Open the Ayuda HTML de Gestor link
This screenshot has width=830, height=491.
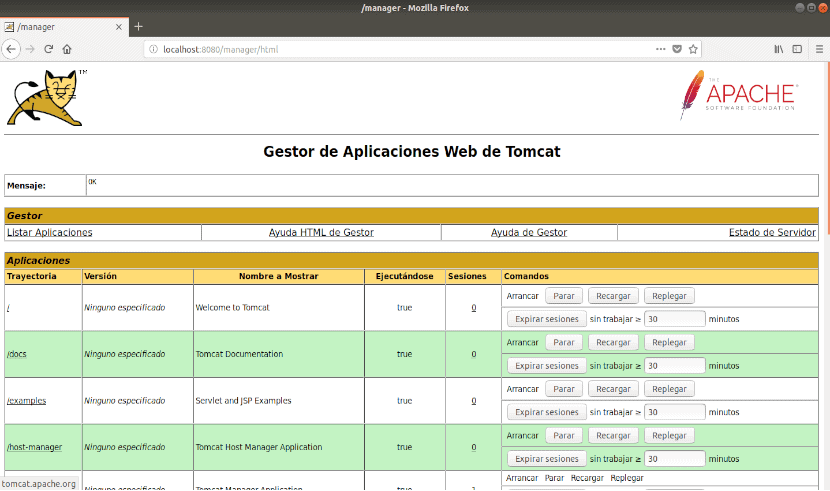(x=321, y=232)
